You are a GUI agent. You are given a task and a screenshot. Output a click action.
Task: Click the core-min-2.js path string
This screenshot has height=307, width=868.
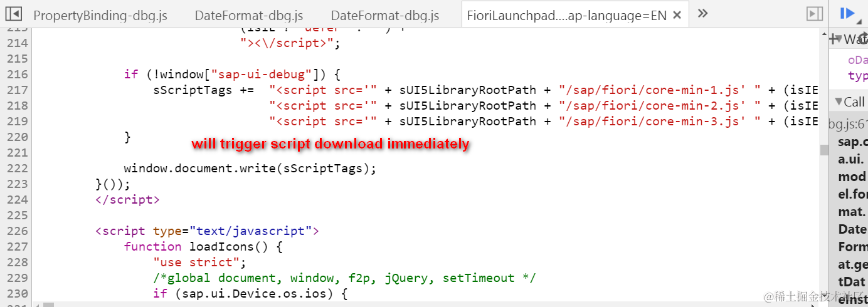pos(660,106)
